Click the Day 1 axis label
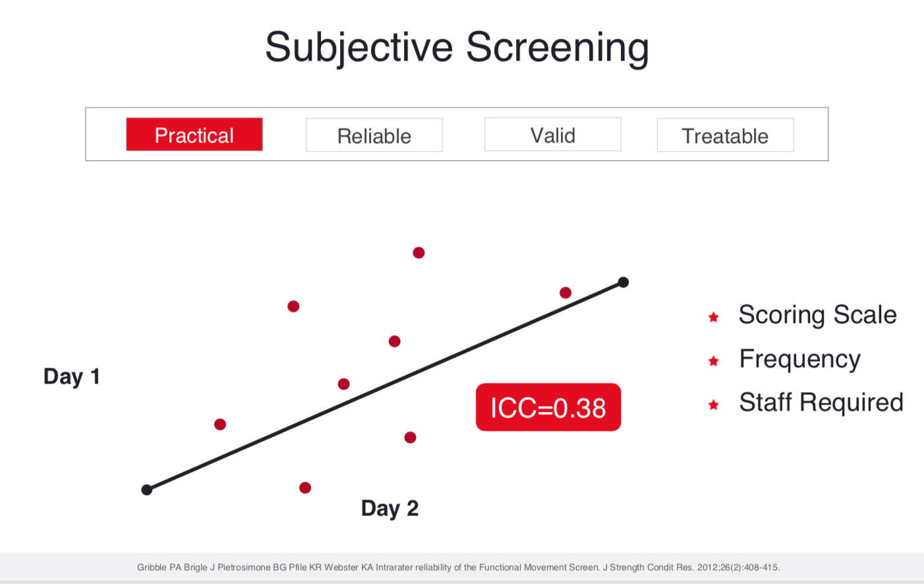This screenshot has width=924, height=584. pos(72,376)
